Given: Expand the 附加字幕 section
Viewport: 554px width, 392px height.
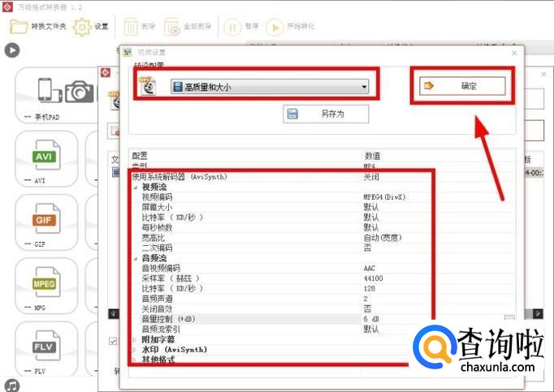Looking at the screenshot, I should [x=136, y=339].
